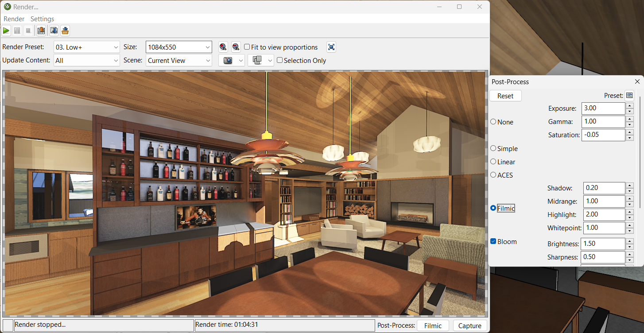Increase Highlight with the up spinner
The height and width of the screenshot is (333, 644).
[629, 212]
